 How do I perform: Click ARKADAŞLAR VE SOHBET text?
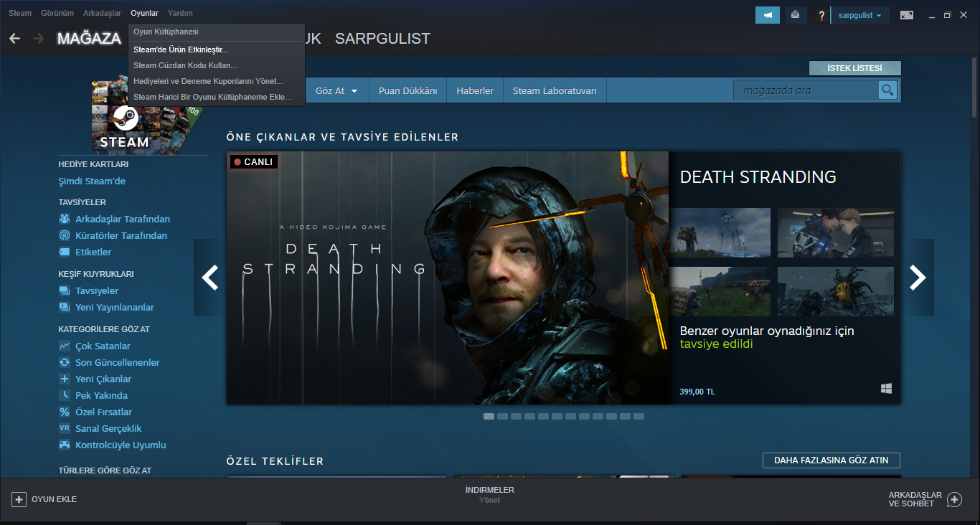(x=915, y=499)
